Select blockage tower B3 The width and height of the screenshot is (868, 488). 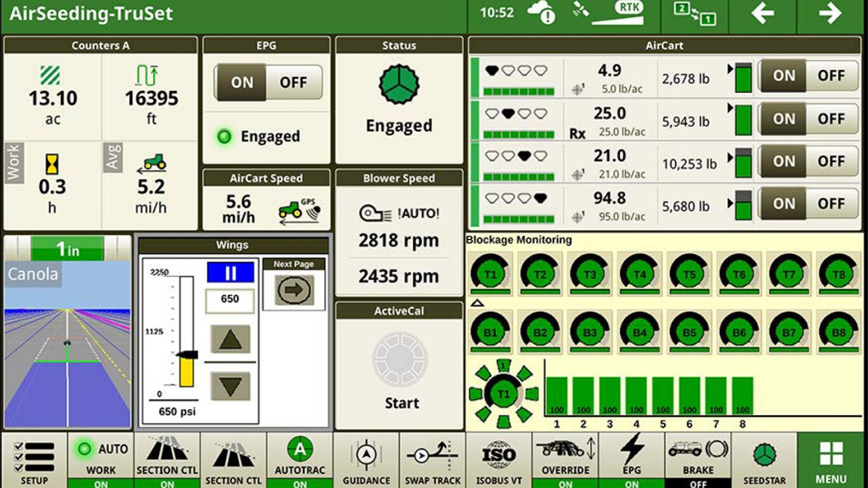(x=590, y=332)
